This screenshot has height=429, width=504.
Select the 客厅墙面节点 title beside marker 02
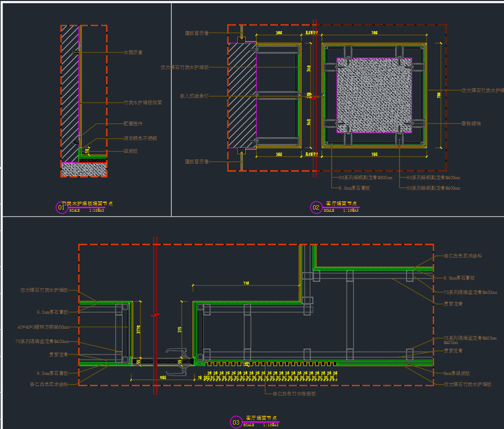coord(342,203)
